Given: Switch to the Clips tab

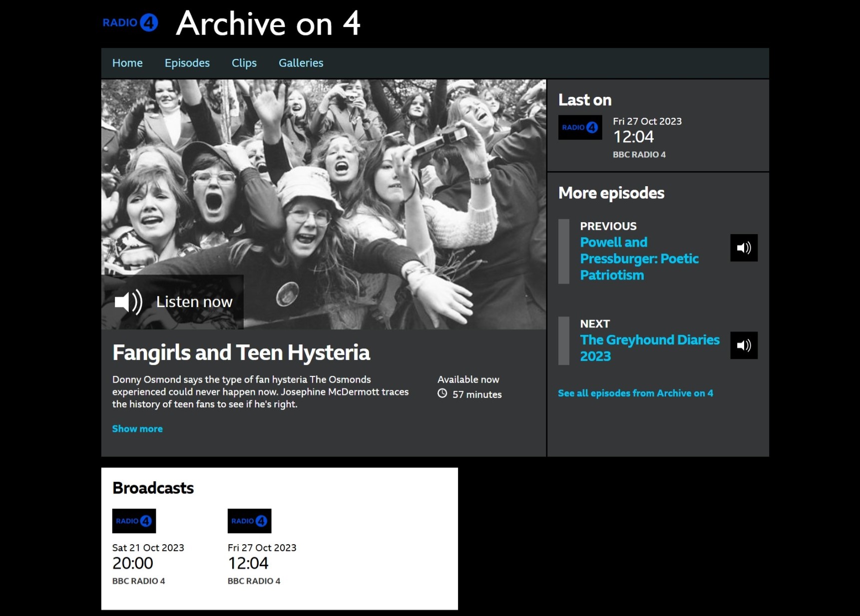Looking at the screenshot, I should pos(244,63).
